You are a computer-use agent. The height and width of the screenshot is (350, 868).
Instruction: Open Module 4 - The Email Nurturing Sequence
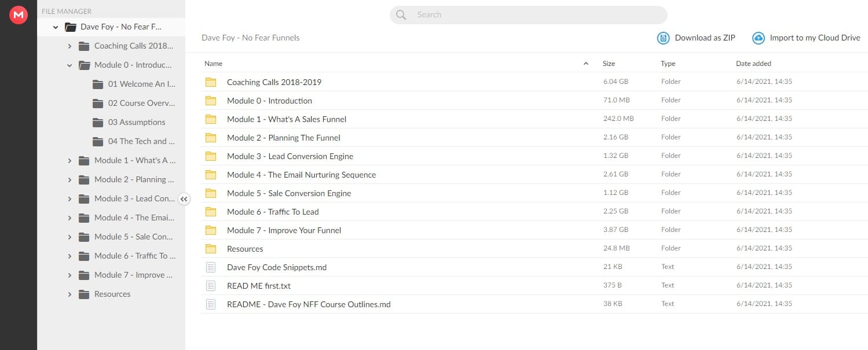[x=301, y=175]
